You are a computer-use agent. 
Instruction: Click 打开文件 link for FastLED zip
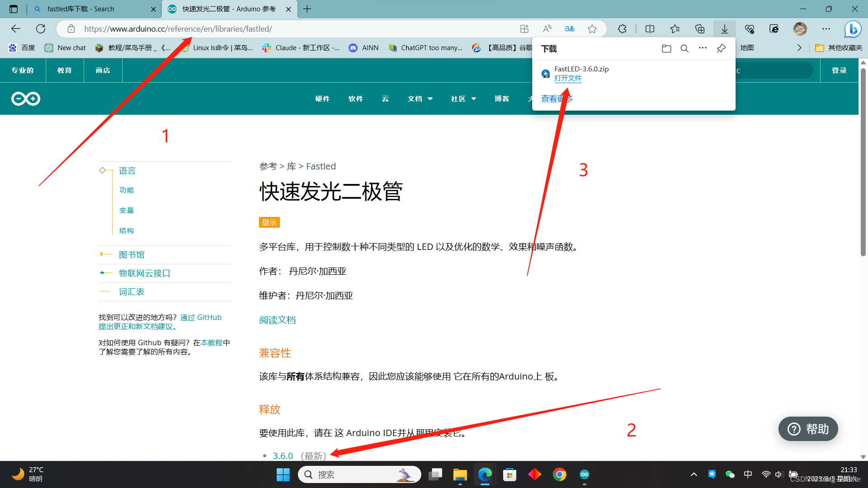(x=568, y=78)
